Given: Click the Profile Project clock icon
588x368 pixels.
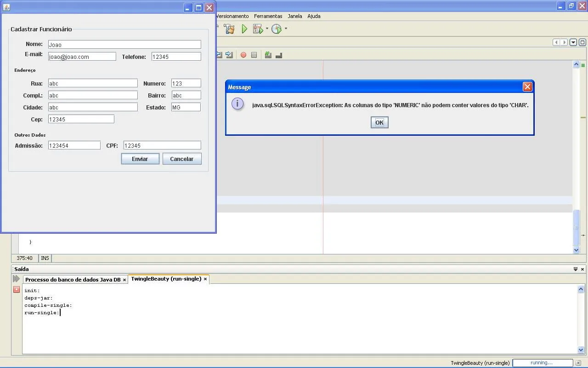Looking at the screenshot, I should click(276, 29).
